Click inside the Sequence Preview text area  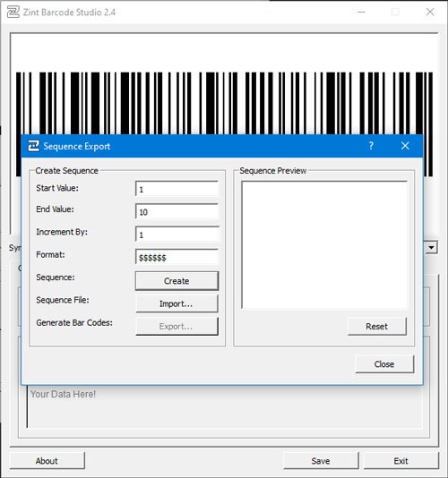pos(324,244)
